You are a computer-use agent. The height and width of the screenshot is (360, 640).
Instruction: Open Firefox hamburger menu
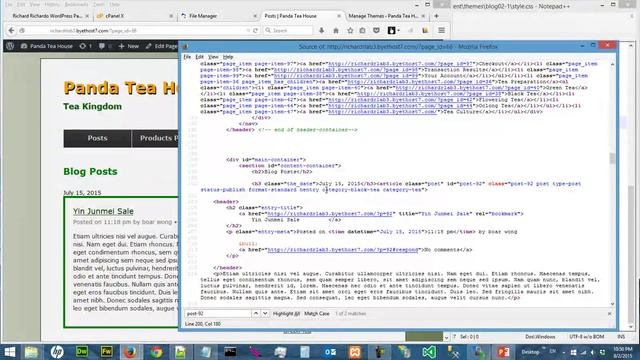441,31
